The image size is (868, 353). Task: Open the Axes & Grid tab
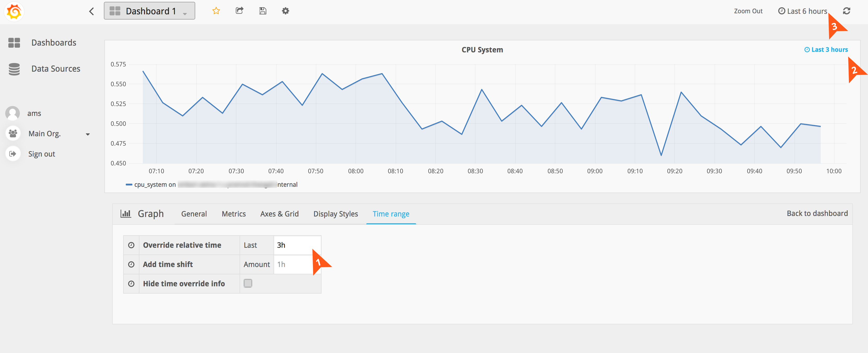coord(279,214)
